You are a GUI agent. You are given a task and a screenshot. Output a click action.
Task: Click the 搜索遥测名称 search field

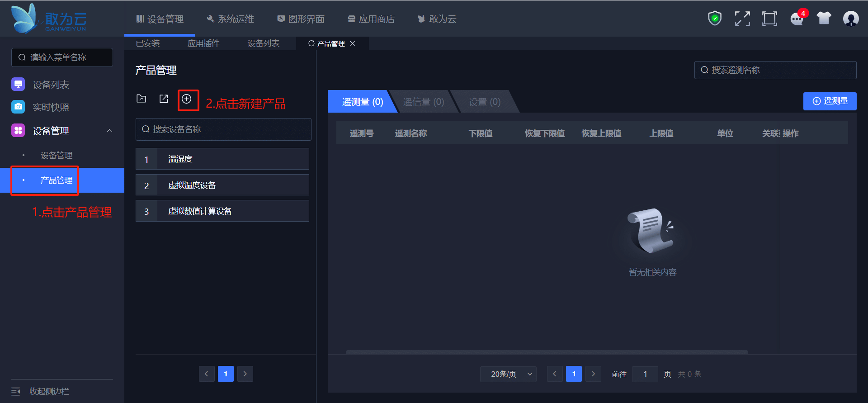pos(775,70)
